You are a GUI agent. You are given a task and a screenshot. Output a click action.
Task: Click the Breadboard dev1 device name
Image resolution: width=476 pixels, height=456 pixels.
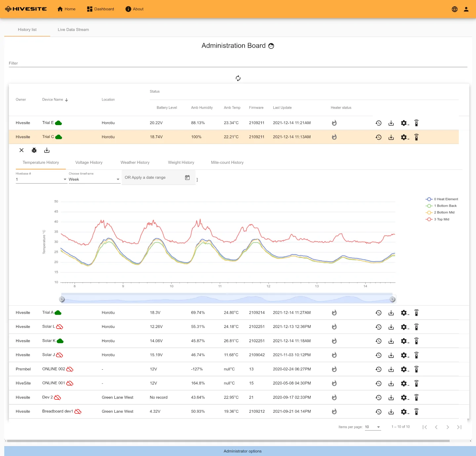pyautogui.click(x=58, y=411)
